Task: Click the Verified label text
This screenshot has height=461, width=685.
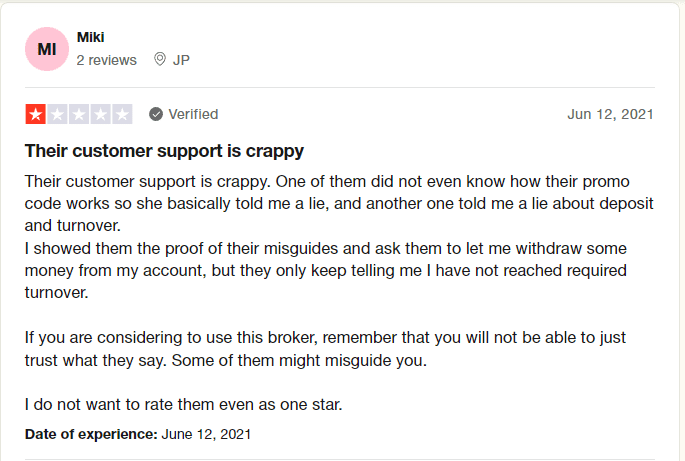Action: 193,114
